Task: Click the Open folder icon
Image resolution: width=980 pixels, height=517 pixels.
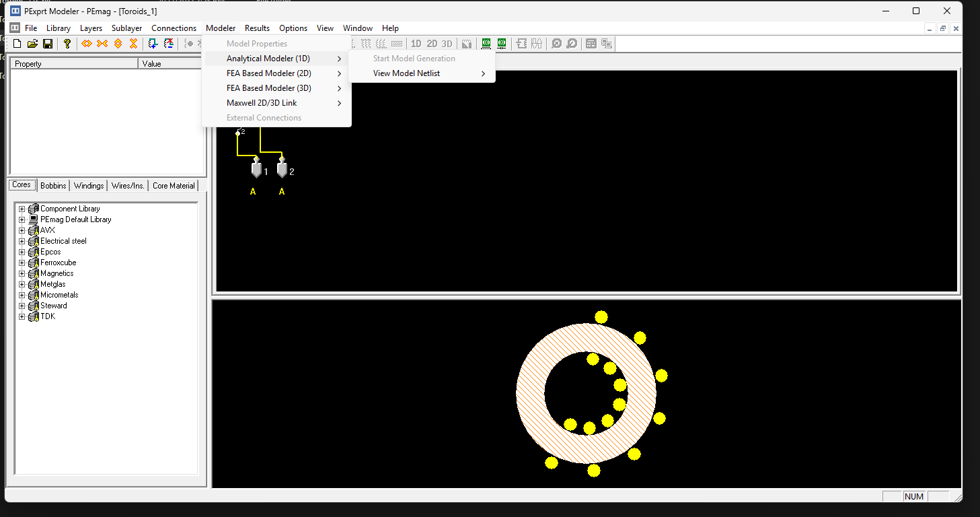Action: pyautogui.click(x=32, y=44)
